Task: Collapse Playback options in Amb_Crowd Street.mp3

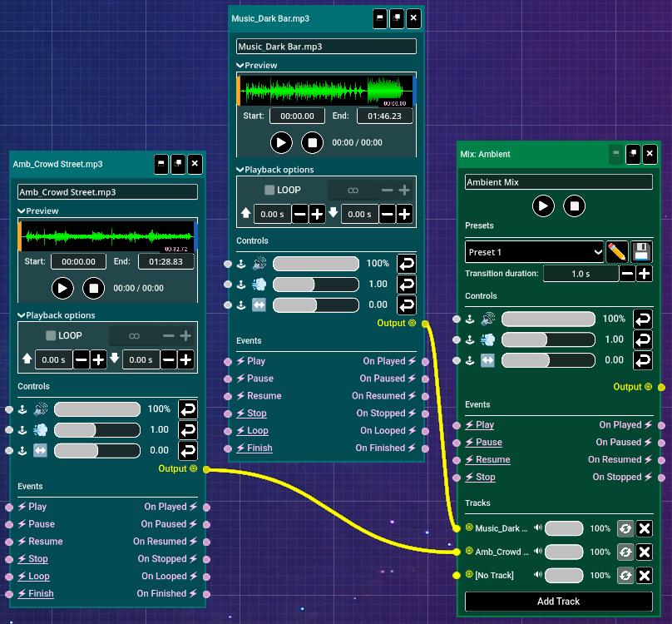Action: click(x=22, y=315)
